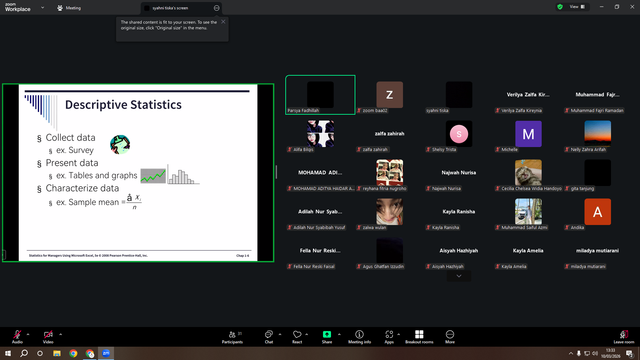
Task: Select Shelsy Trista's pink S avatar
Action: [459, 134]
